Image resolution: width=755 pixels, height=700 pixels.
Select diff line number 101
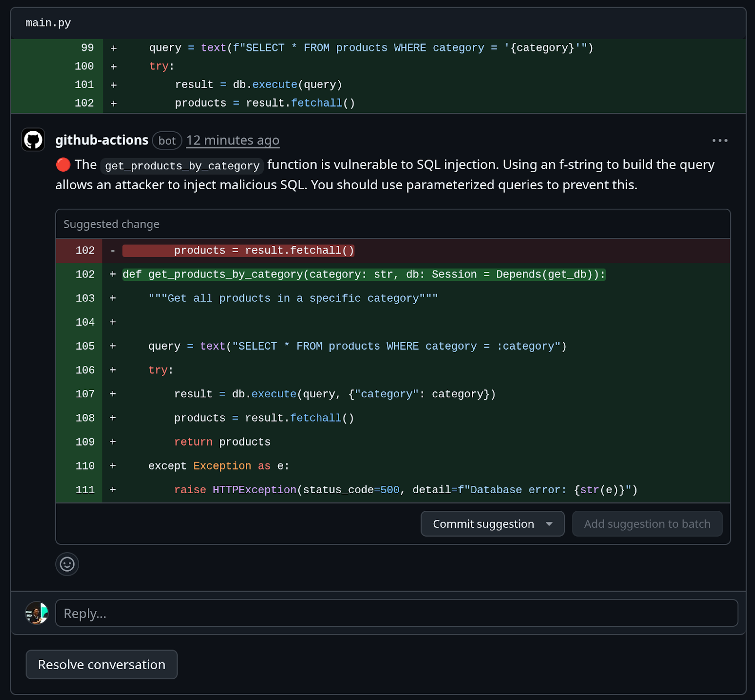click(x=84, y=84)
